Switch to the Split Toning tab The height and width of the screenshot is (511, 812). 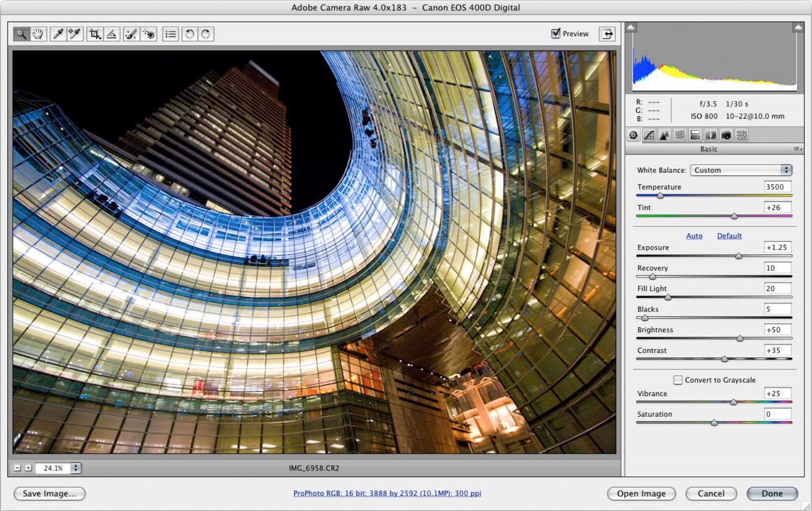point(695,135)
